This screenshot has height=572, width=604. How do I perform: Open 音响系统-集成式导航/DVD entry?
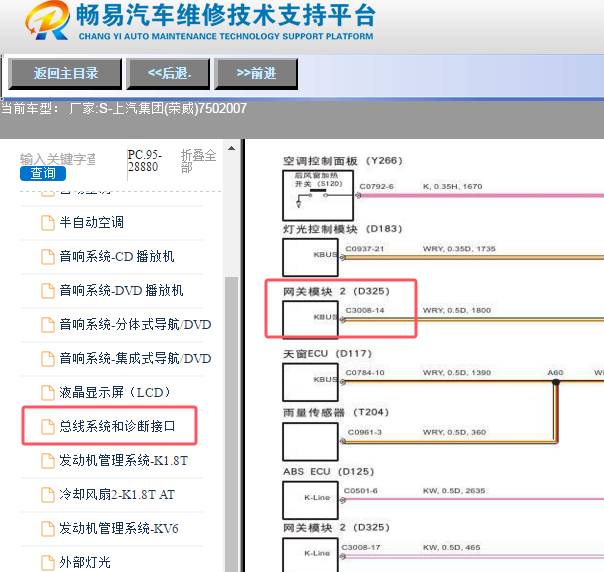pos(135,359)
